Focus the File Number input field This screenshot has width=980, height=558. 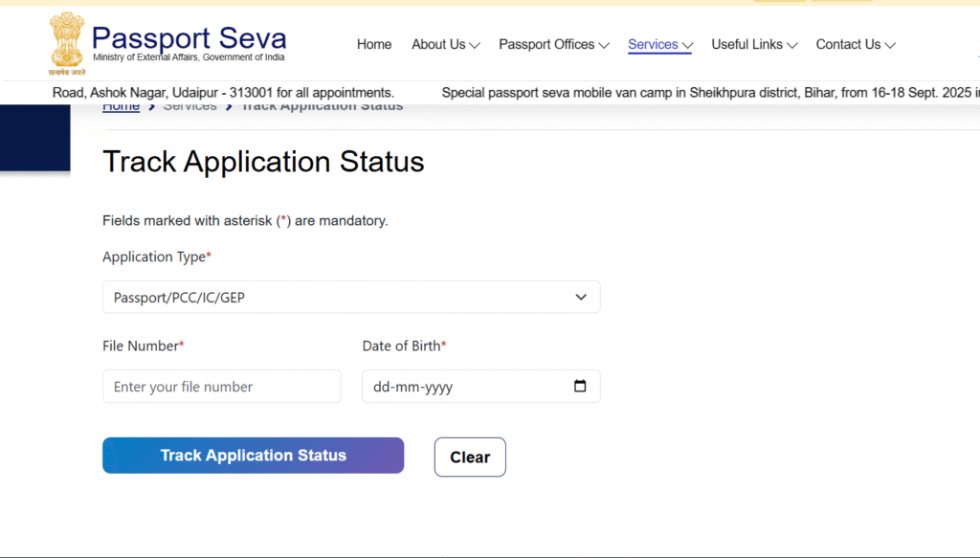click(x=221, y=387)
